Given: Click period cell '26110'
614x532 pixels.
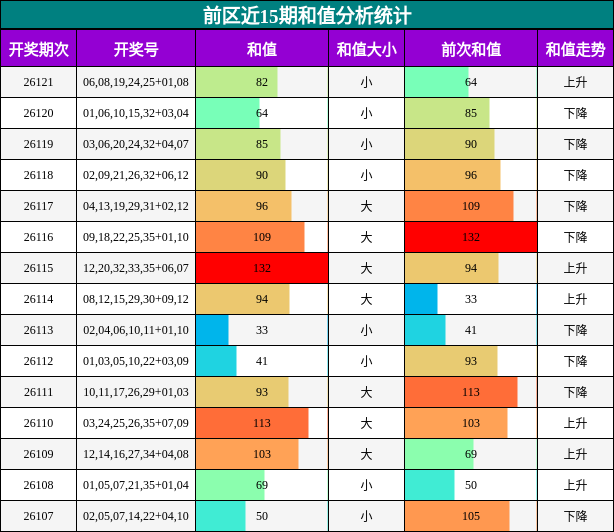Looking at the screenshot, I should [x=38, y=423].
